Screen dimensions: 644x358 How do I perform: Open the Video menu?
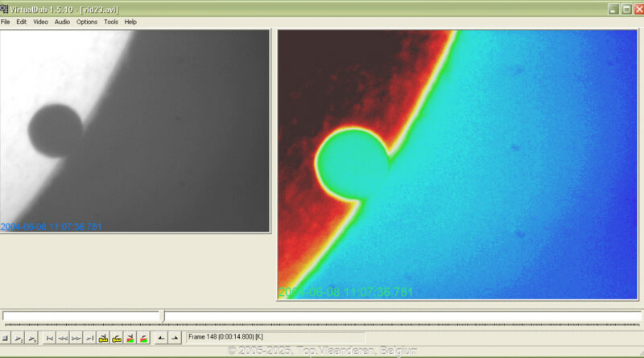(41, 23)
